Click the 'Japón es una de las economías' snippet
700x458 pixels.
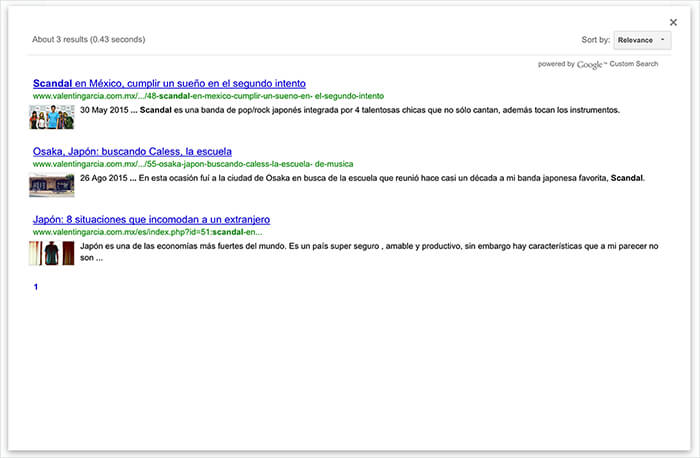coord(369,252)
